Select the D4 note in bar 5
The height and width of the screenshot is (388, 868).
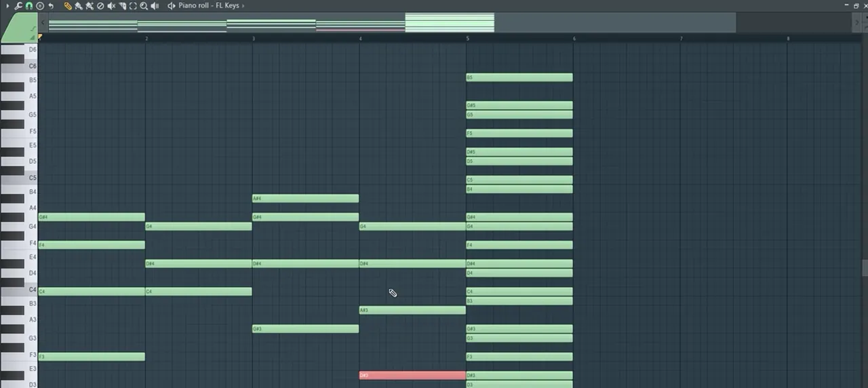[519, 273]
